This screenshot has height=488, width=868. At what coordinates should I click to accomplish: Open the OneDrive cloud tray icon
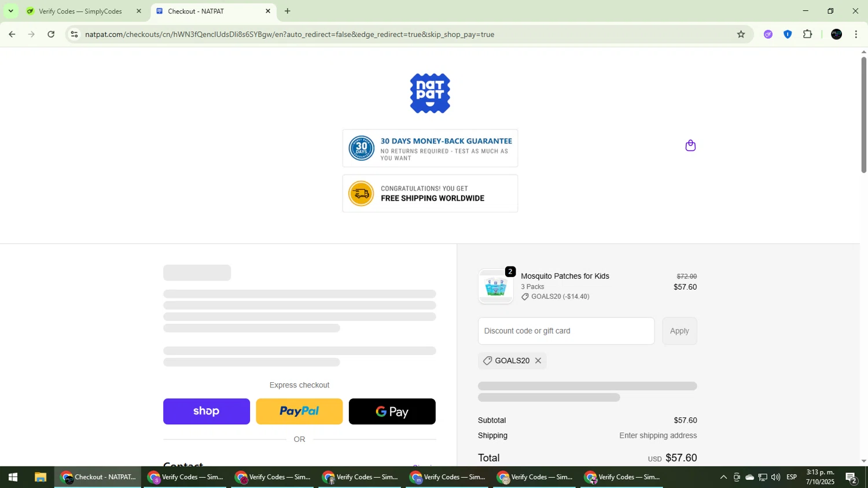pyautogui.click(x=749, y=478)
